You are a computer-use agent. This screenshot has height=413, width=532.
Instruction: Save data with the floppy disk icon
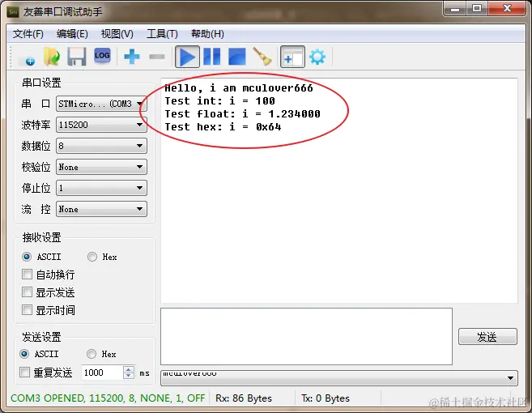77,57
